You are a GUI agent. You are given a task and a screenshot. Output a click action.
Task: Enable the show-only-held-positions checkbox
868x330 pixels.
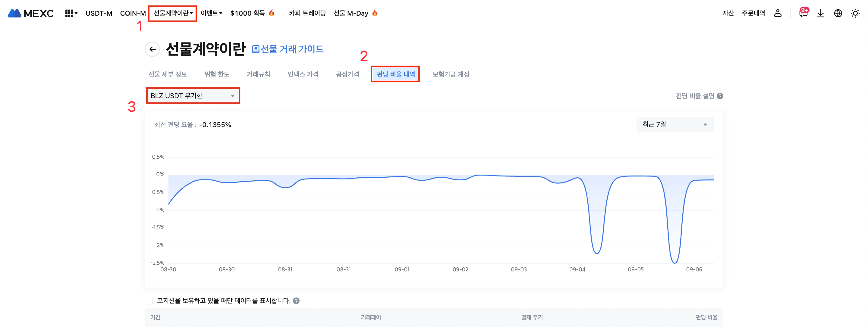tap(149, 301)
